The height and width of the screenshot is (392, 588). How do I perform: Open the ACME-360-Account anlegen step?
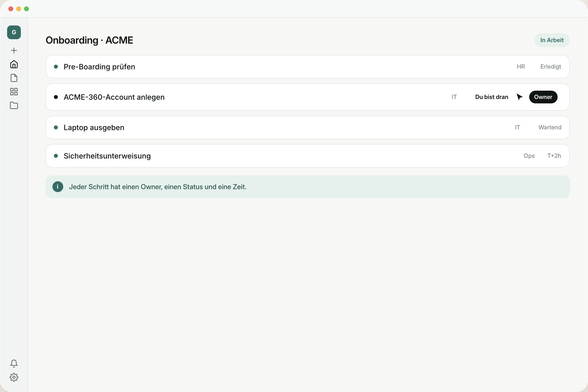coord(308,97)
